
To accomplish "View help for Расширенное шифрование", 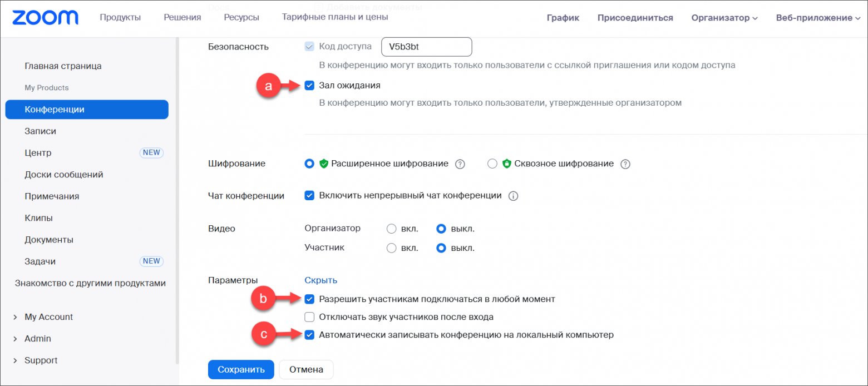I will click(x=460, y=164).
